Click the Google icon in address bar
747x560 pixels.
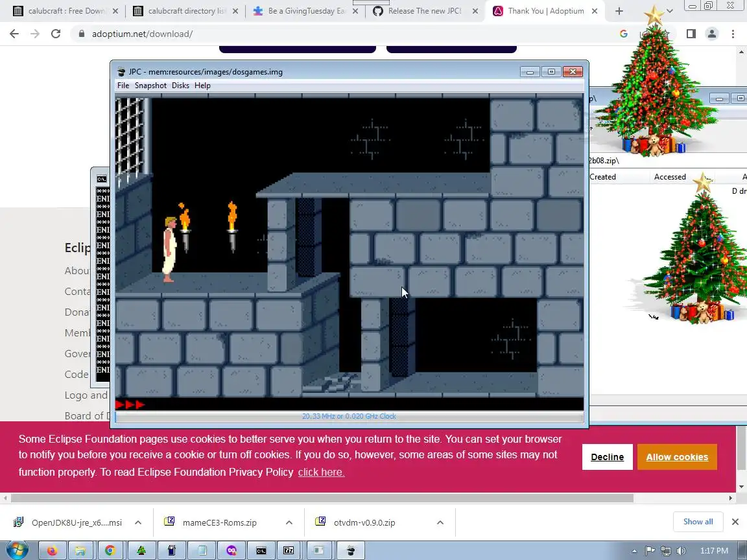click(x=624, y=34)
